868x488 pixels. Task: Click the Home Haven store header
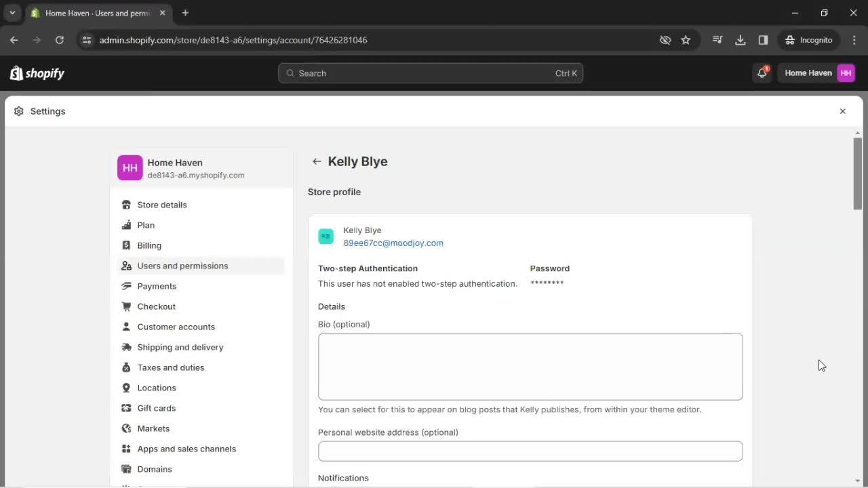(201, 168)
